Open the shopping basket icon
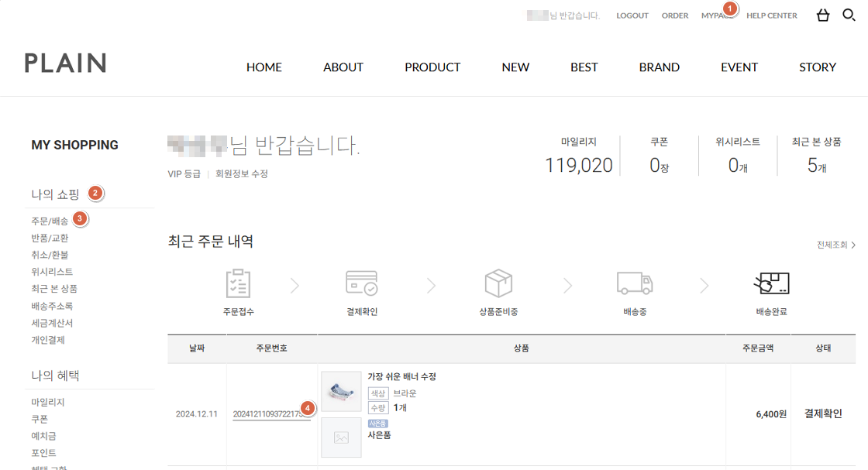Image resolution: width=868 pixels, height=470 pixels. 823,15
